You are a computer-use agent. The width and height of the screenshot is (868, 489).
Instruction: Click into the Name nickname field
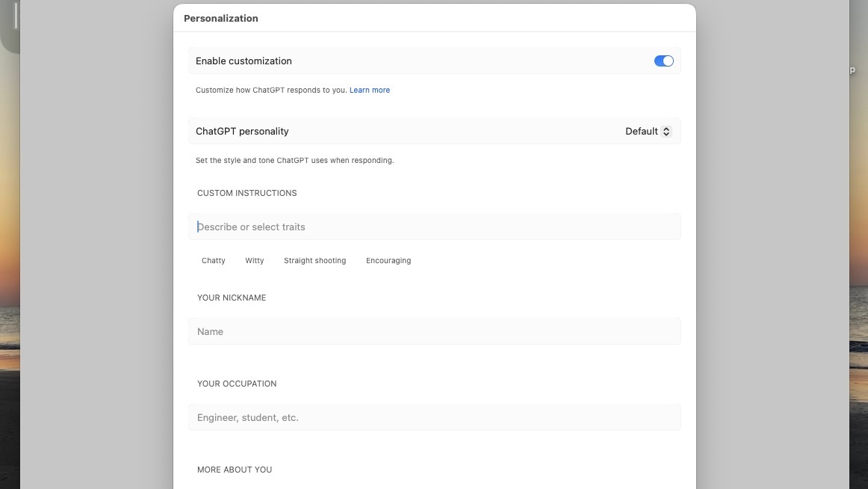click(x=433, y=331)
